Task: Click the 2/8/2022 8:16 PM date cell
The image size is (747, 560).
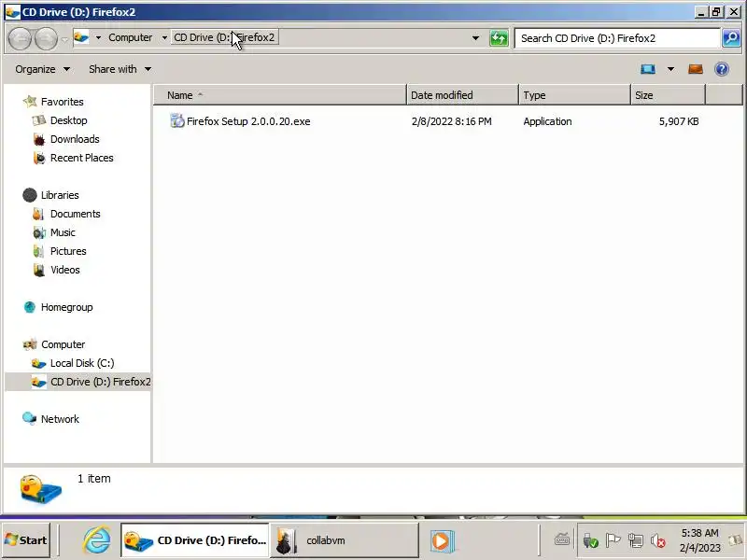Action: 452,121
